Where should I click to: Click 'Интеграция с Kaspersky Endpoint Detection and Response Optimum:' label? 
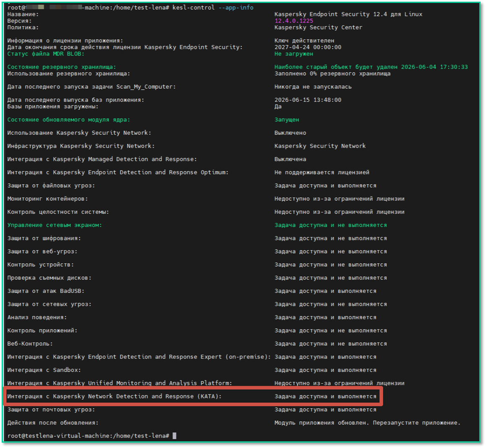[x=118, y=172]
